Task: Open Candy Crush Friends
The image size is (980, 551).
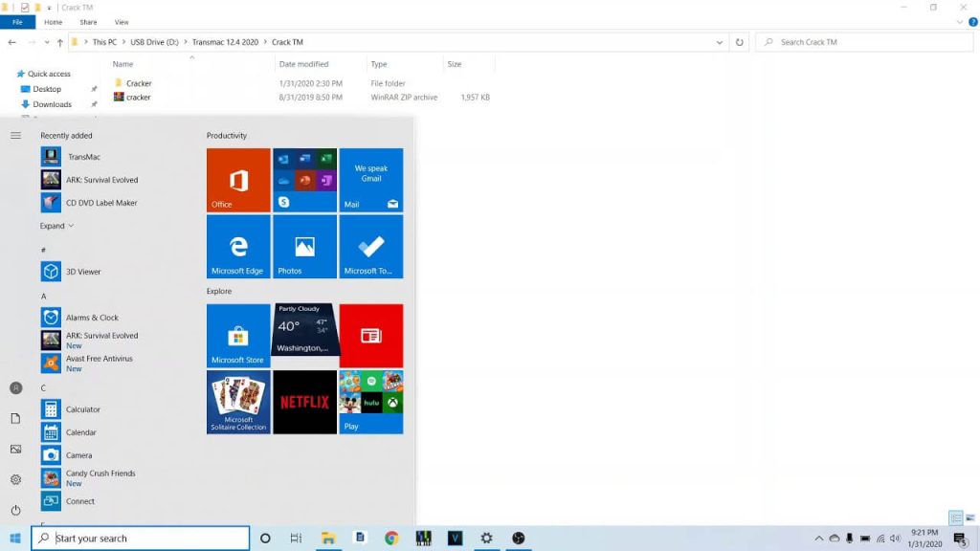Action: point(100,478)
